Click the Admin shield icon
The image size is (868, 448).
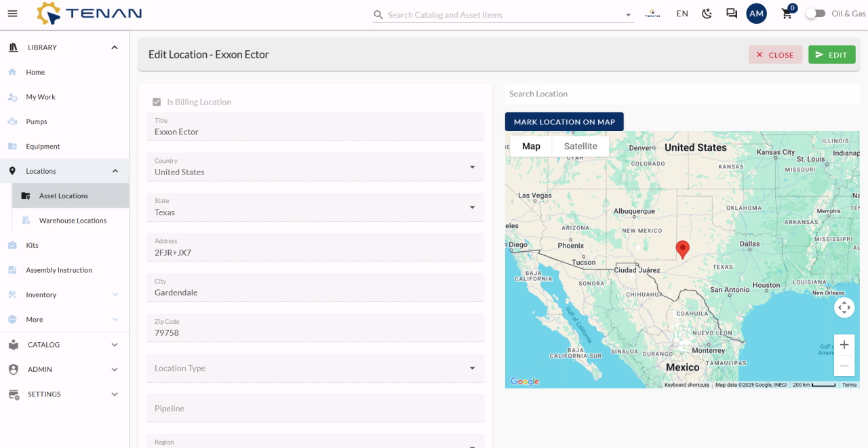coord(13,369)
